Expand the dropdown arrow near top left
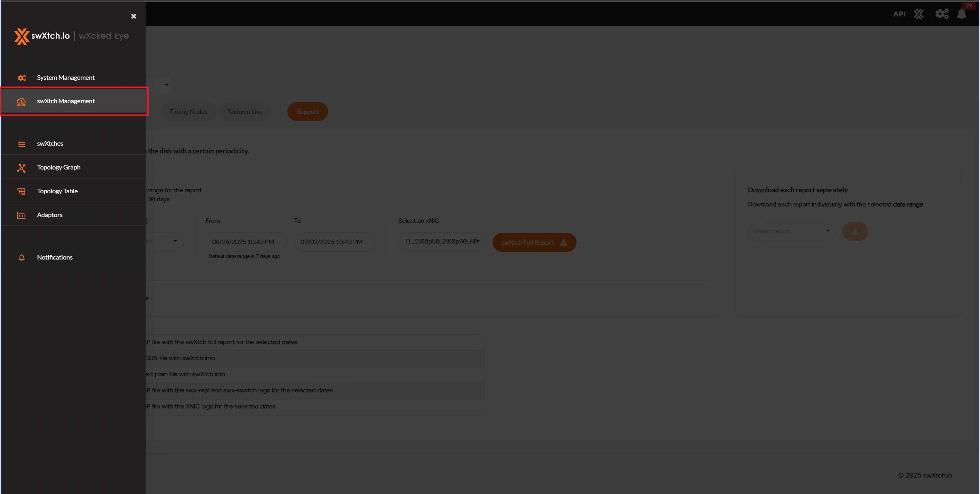Screen dimensions: 980x494 (167, 85)
